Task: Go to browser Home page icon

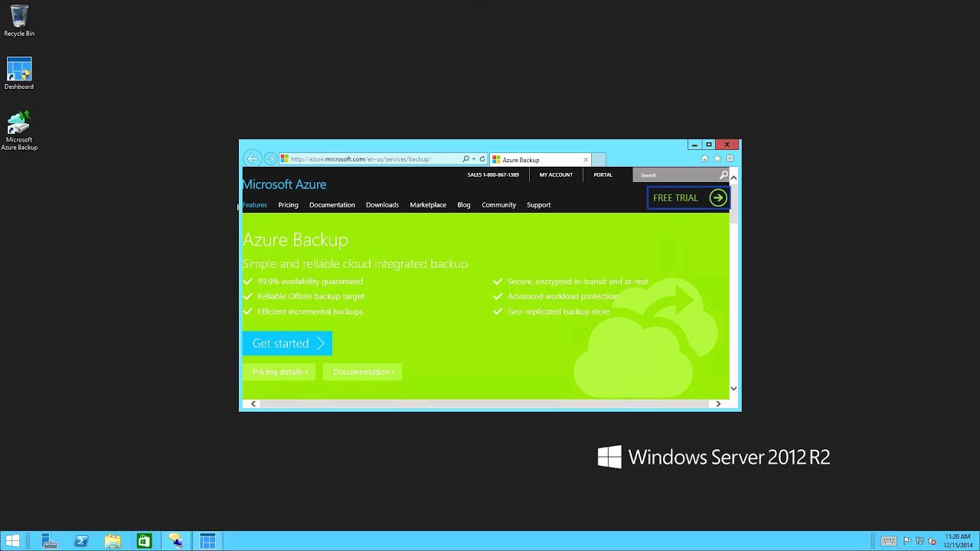Action: (x=705, y=158)
